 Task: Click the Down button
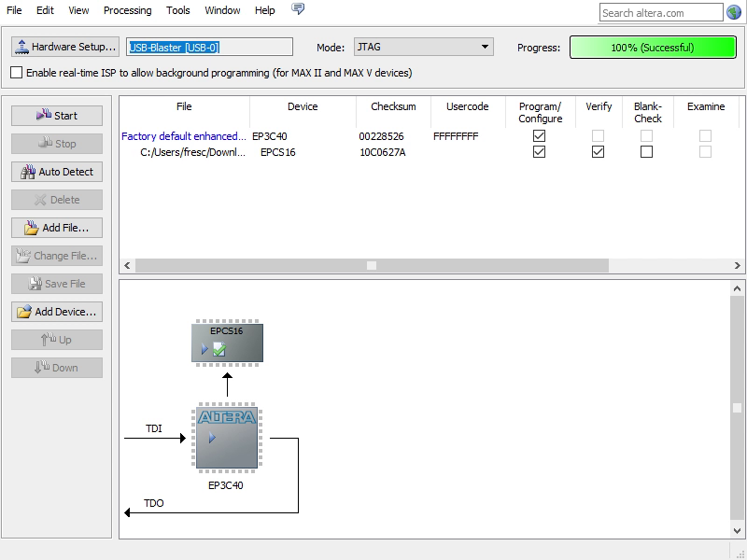57,368
